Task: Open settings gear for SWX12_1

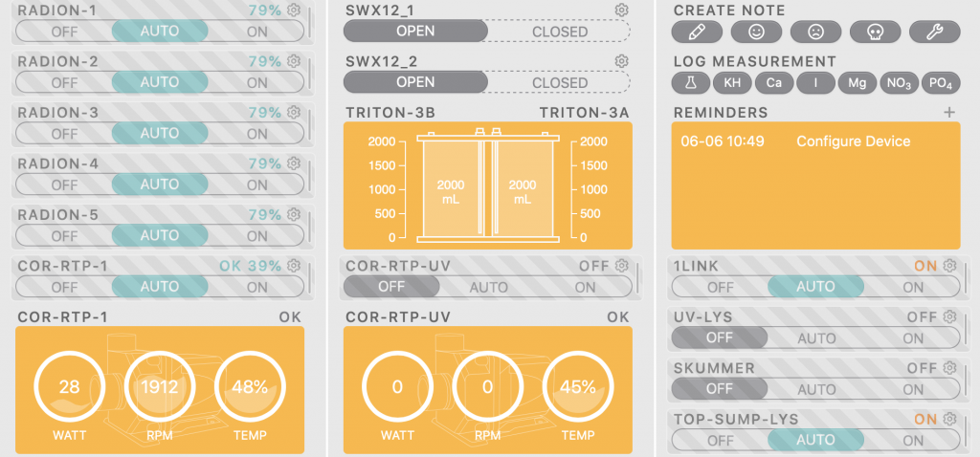Action: 622,10
